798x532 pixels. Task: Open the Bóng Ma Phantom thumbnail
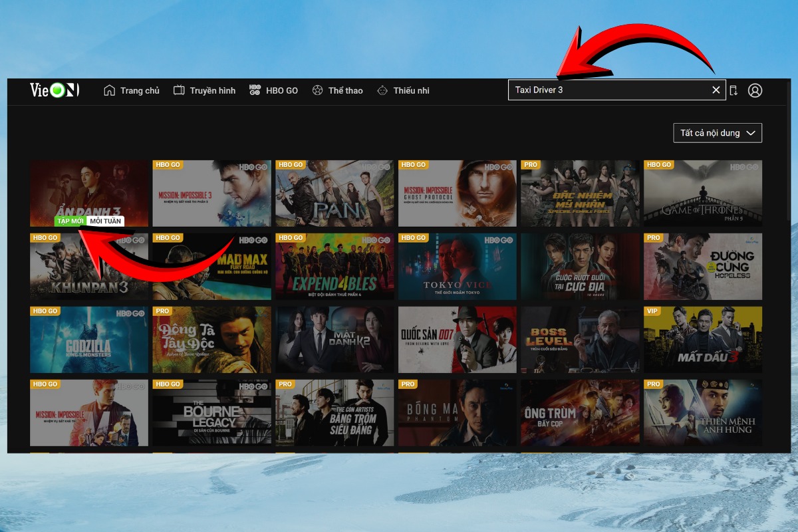[x=458, y=412]
